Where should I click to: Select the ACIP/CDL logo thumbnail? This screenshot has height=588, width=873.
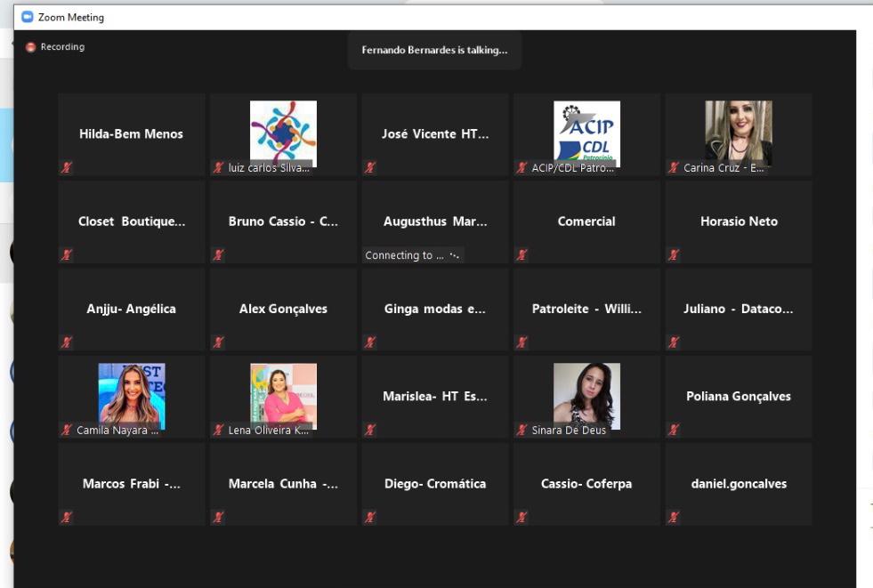pos(586,133)
